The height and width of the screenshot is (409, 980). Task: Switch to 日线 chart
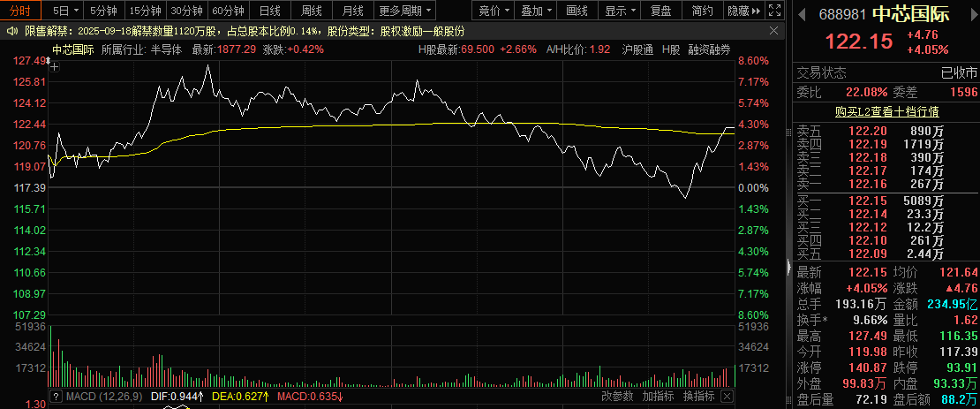270,11
